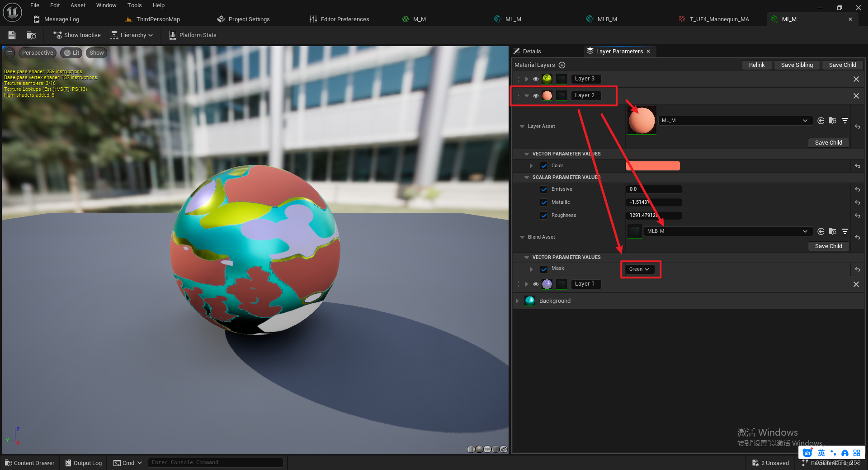Screen dimensions: 868x470
Task: Browse to MLB_M asset in Content Browser
Action: coord(833,231)
